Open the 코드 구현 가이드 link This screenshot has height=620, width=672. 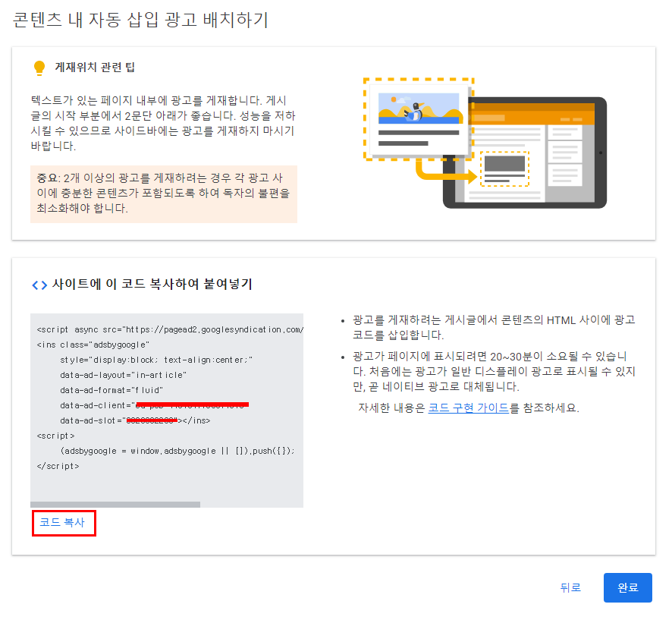(469, 408)
